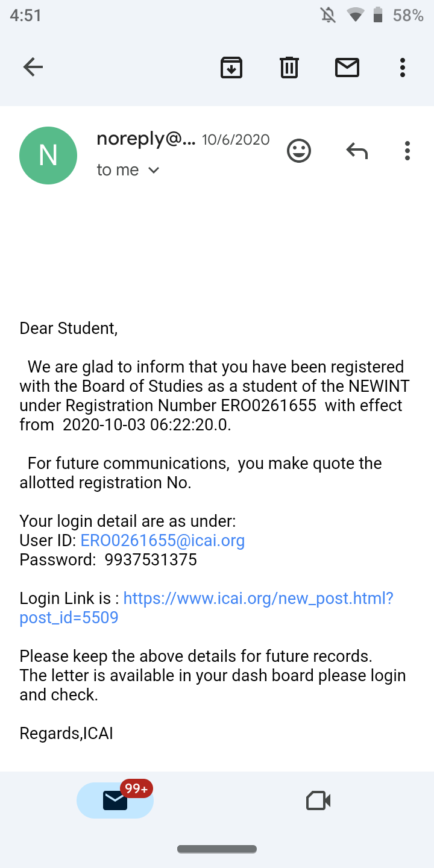
Task: Go back using the arrow icon
Action: tap(33, 67)
